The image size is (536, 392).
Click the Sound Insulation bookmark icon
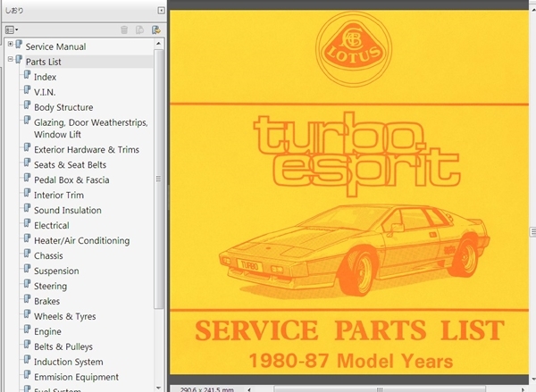point(27,208)
